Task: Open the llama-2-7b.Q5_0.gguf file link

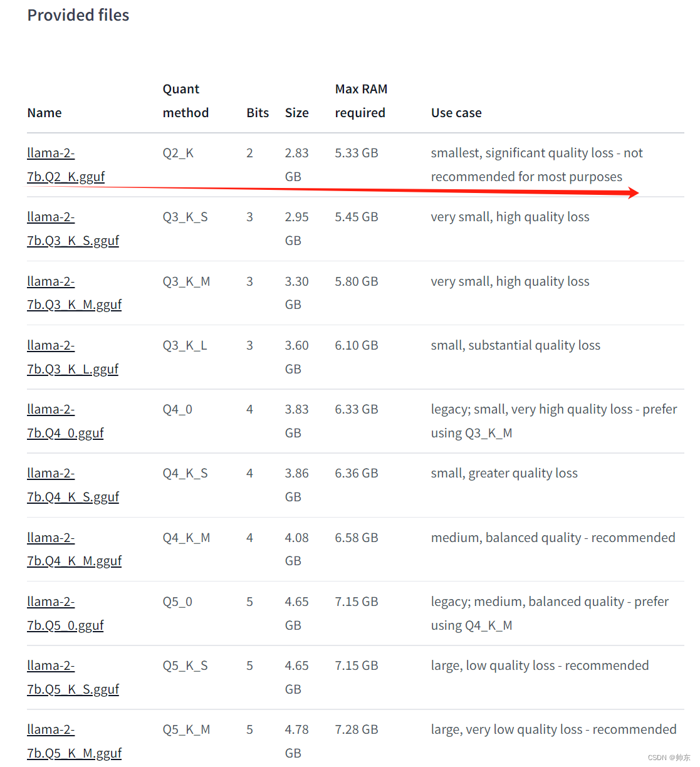Action: [65, 613]
